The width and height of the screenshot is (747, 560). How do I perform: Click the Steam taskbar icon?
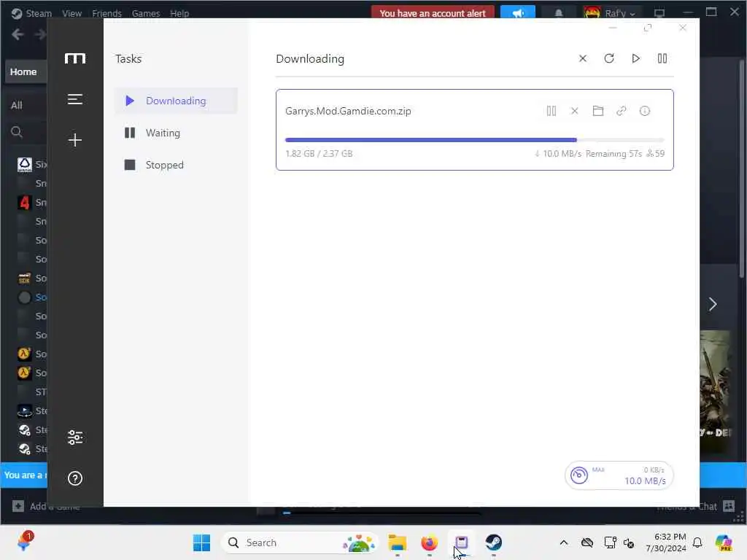494,542
